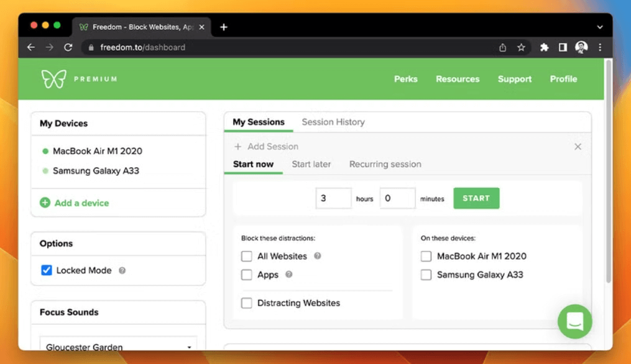Image resolution: width=631 pixels, height=364 pixels.
Task: Select the Recurring session tab
Action: [385, 164]
